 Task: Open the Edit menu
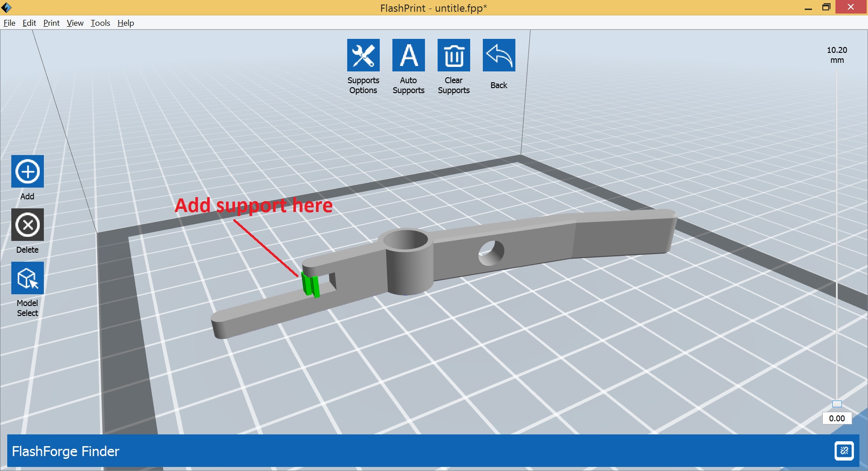(29, 23)
